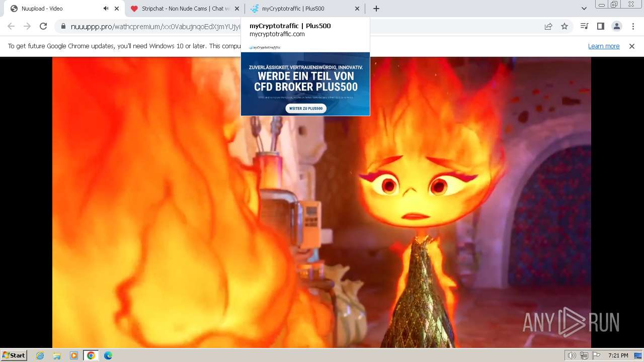
Task: Switch to the Stripchat tab
Action: pos(185,9)
